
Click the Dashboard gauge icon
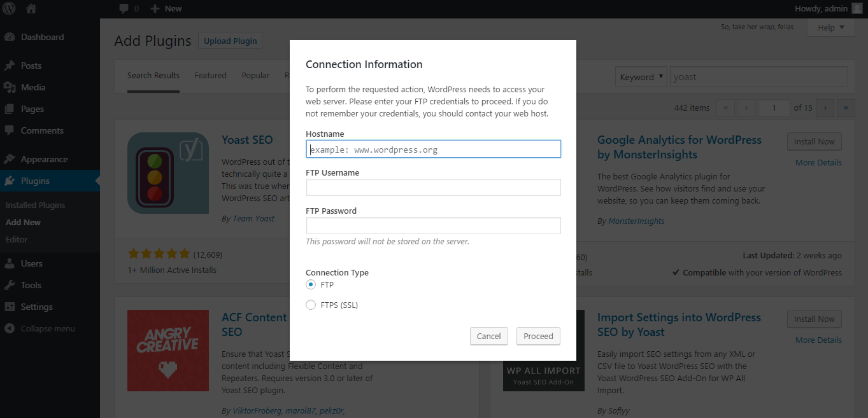[x=10, y=37]
